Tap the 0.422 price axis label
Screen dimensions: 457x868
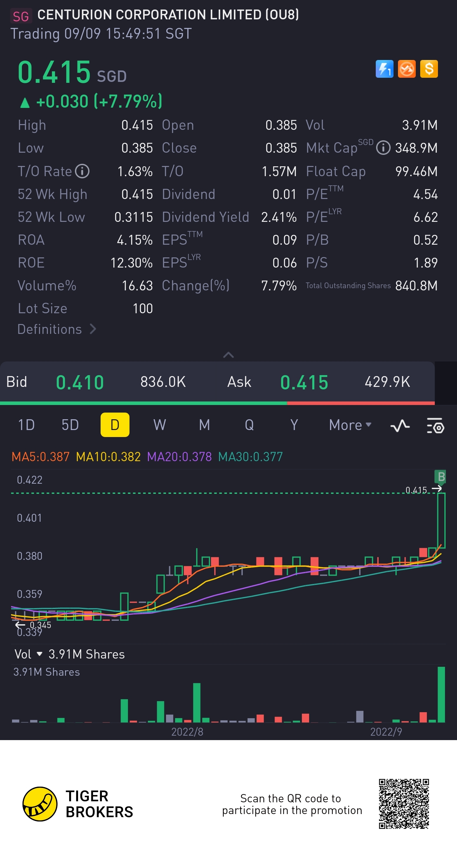click(30, 480)
